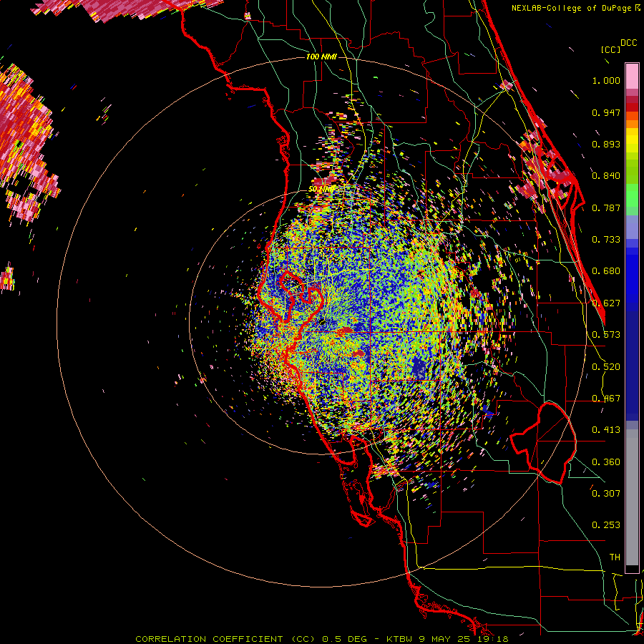Screen dimensions: 644x644
Task: Select the 1.000 legend value
Action: [606, 80]
